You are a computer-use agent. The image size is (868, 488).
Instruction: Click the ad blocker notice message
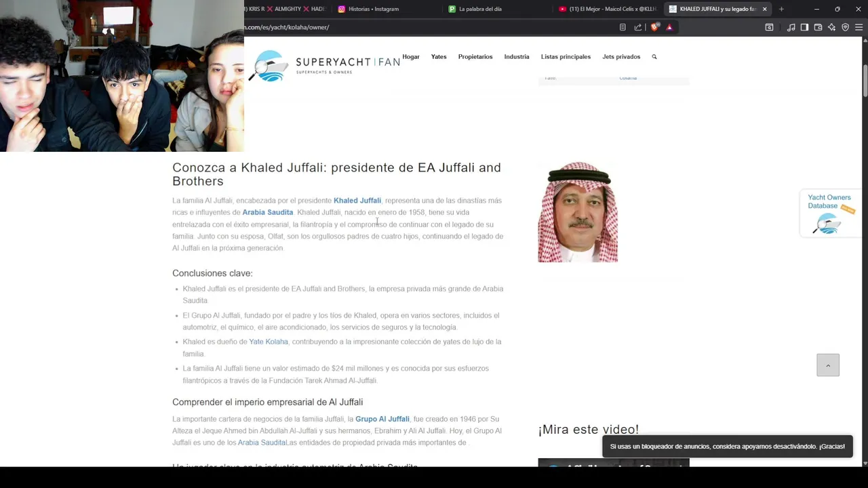pyautogui.click(x=728, y=447)
